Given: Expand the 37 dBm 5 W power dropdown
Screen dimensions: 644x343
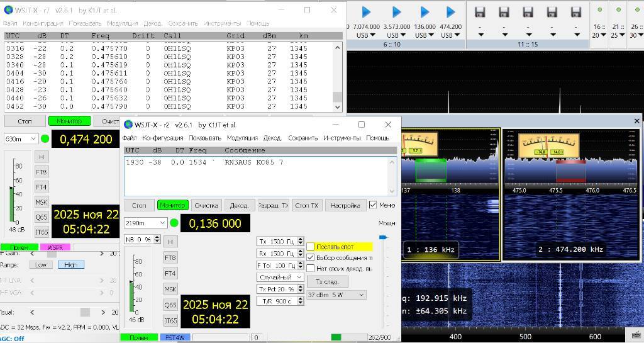Looking at the screenshot, I should [336, 295].
